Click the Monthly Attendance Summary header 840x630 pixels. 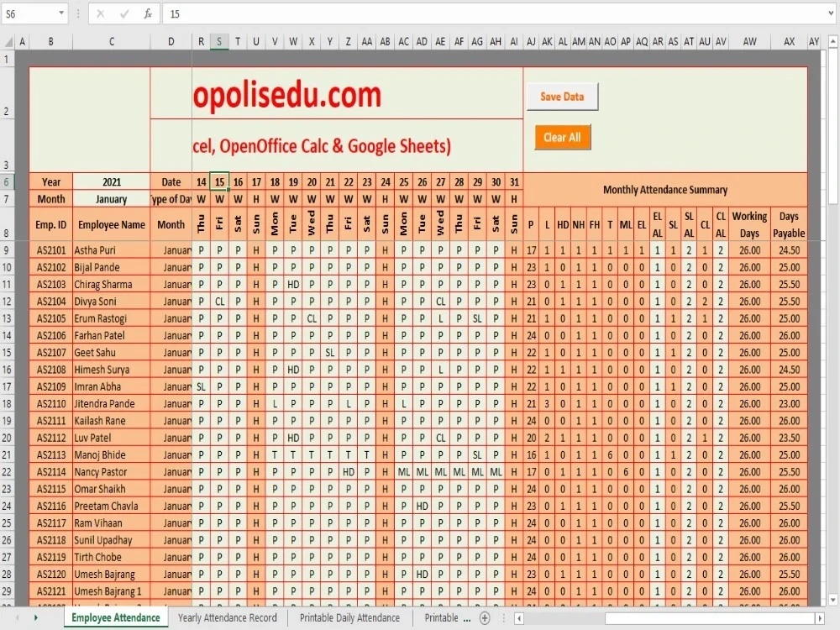[x=664, y=190]
